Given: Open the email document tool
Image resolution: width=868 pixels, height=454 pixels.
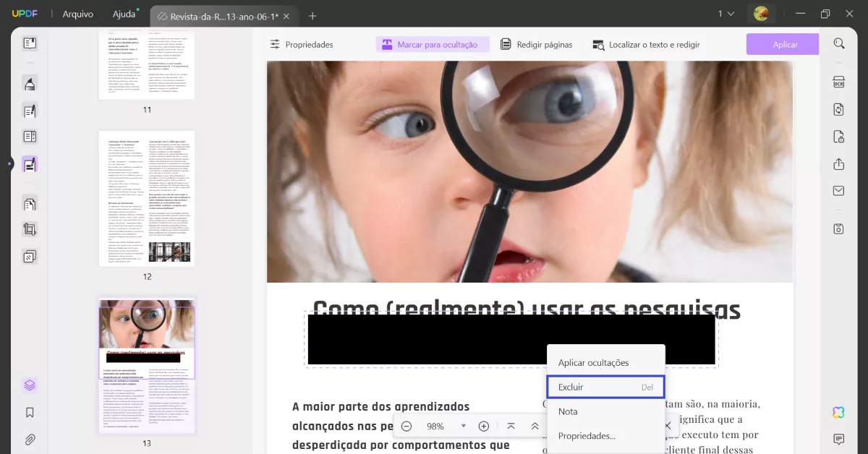Looking at the screenshot, I should (x=838, y=190).
